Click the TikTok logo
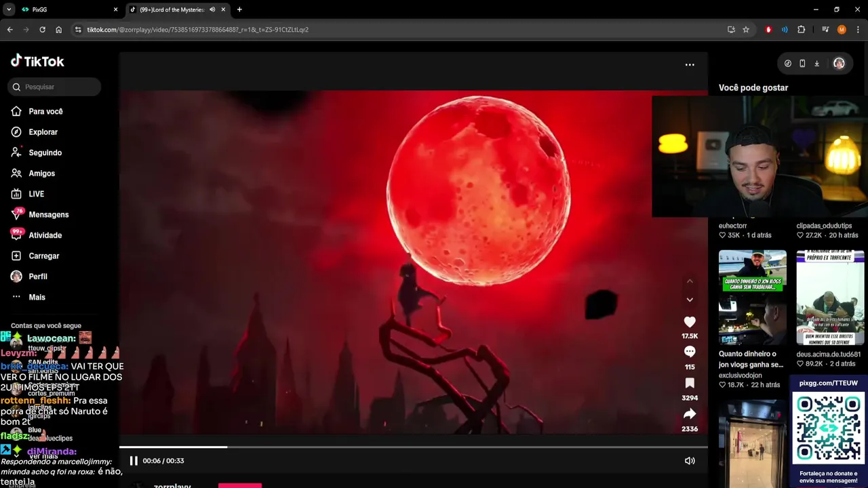The image size is (868, 488). (37, 61)
